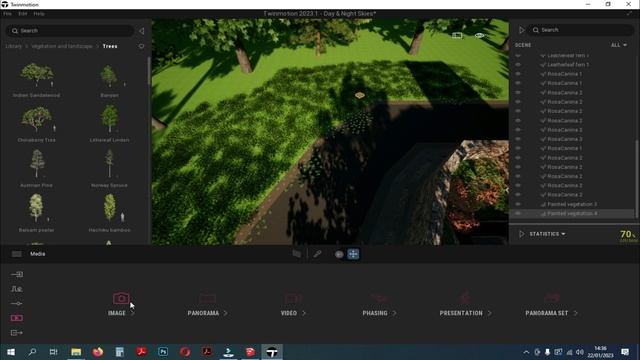
Task: Open Firefox from the taskbar
Action: [x=98, y=352]
